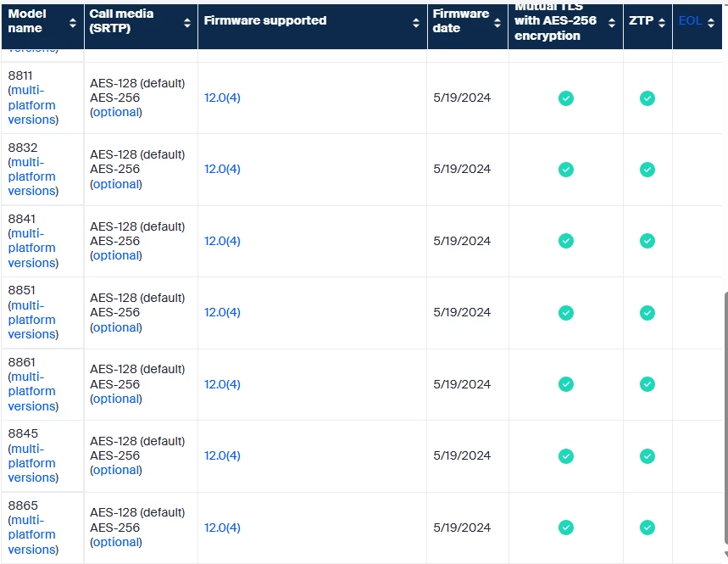Open firmware 12.0(4) link for 8841
The image size is (728, 564).
(x=222, y=241)
